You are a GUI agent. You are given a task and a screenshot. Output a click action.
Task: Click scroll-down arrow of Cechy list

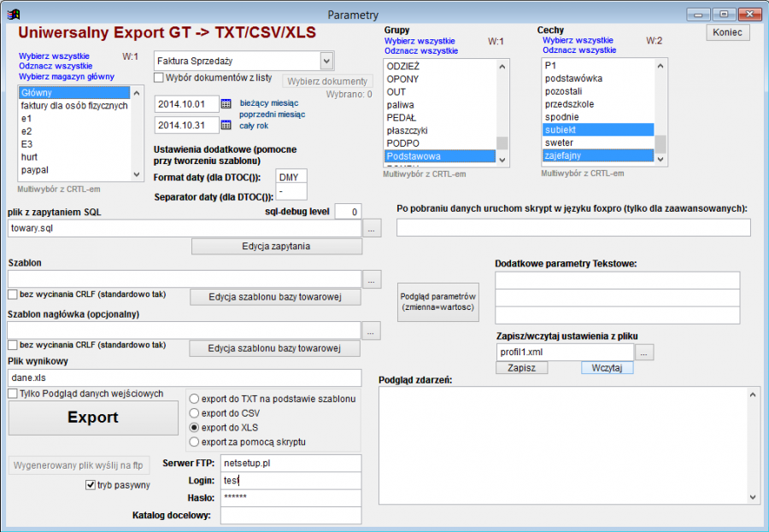point(660,159)
